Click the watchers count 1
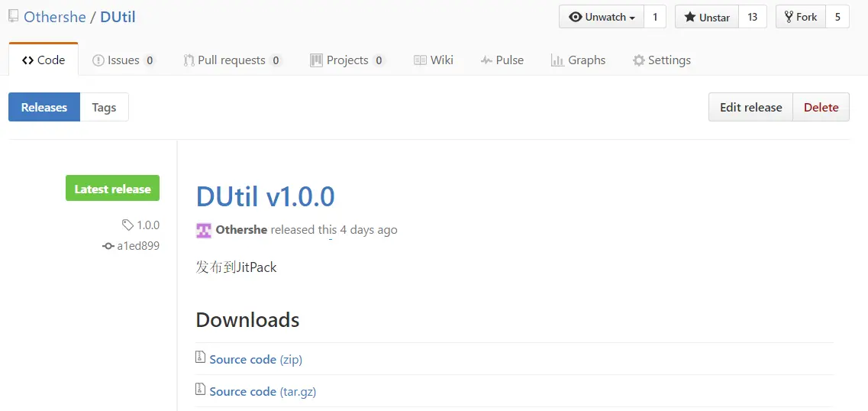This screenshot has width=868, height=411. pos(655,17)
